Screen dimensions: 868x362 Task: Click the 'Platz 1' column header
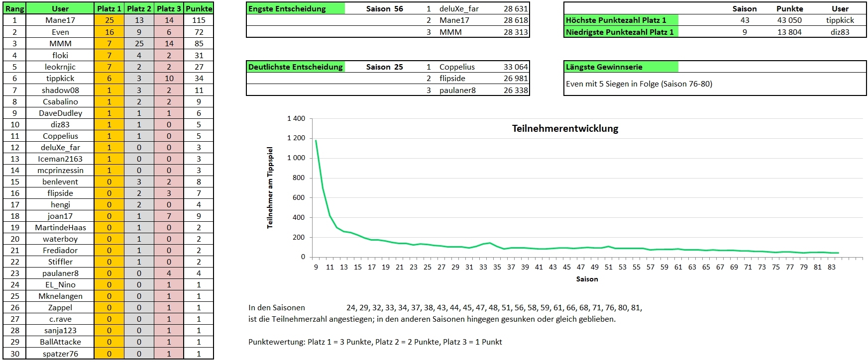109,8
